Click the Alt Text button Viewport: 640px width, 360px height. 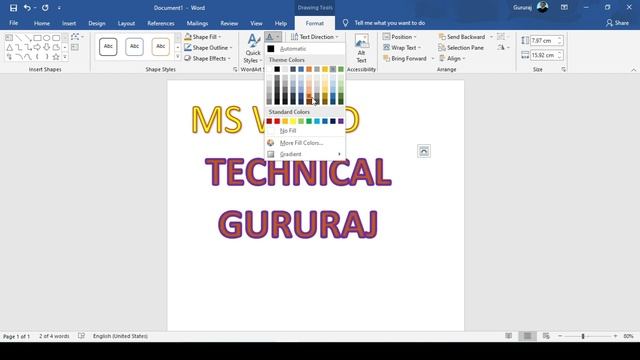coord(361,49)
